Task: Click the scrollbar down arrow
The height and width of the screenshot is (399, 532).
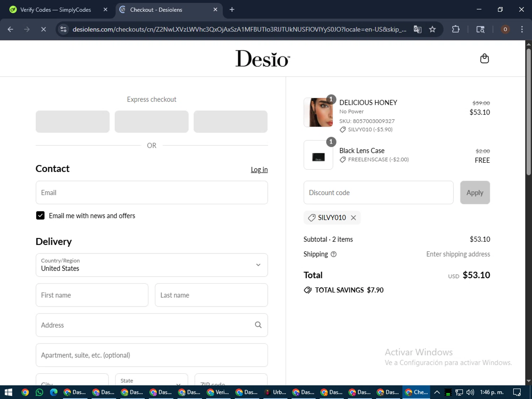Action: [x=528, y=381]
